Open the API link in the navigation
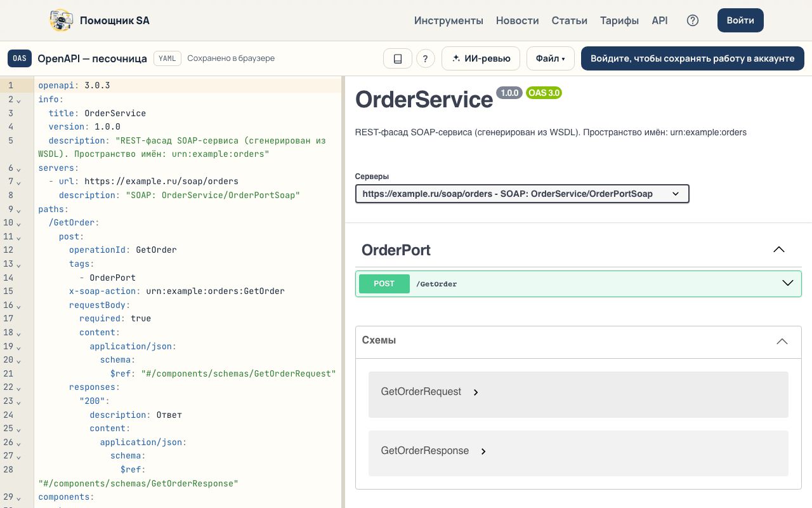Screen dimensions: 812x508 coord(660,20)
